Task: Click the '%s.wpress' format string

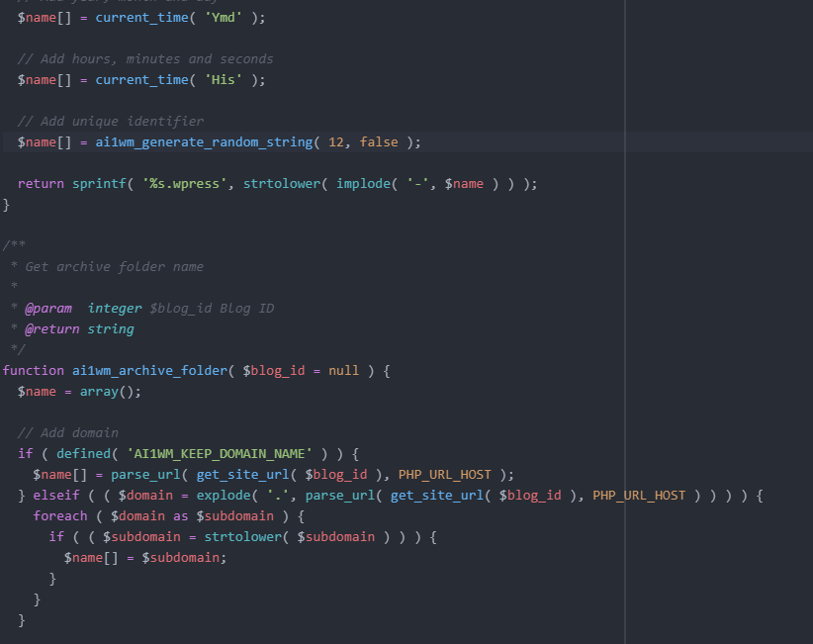Action: [185, 184]
